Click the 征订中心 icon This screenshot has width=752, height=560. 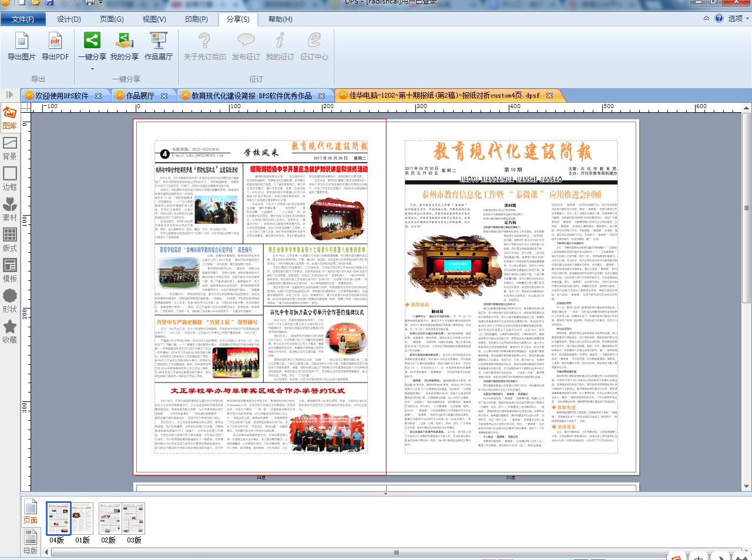pyautogui.click(x=314, y=41)
